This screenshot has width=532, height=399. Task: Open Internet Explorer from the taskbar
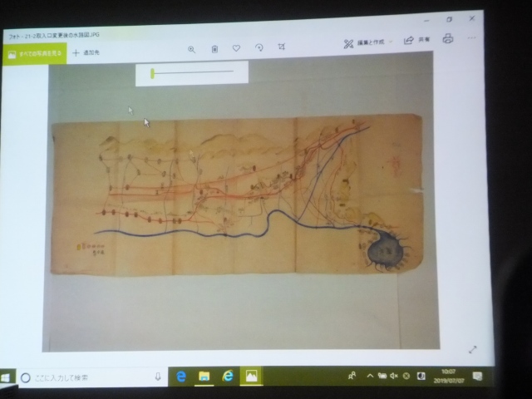pyautogui.click(x=228, y=376)
